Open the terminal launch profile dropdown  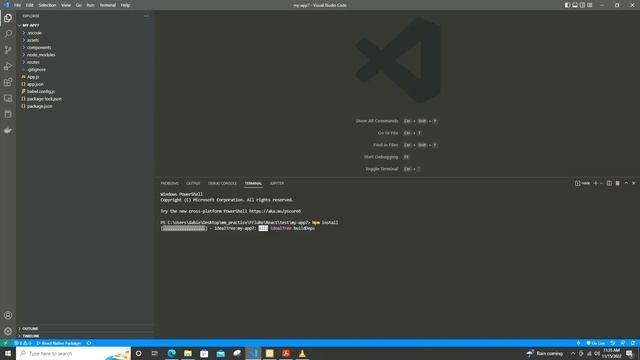[601, 184]
